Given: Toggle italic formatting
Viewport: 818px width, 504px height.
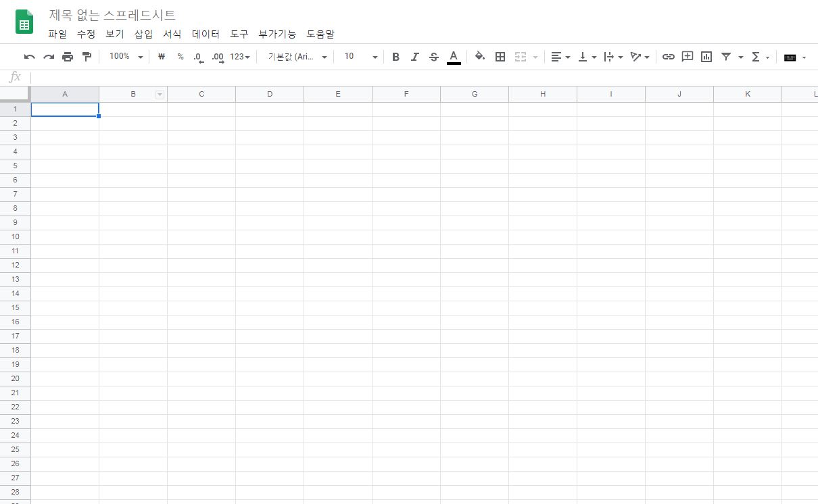Looking at the screenshot, I should pyautogui.click(x=415, y=57).
